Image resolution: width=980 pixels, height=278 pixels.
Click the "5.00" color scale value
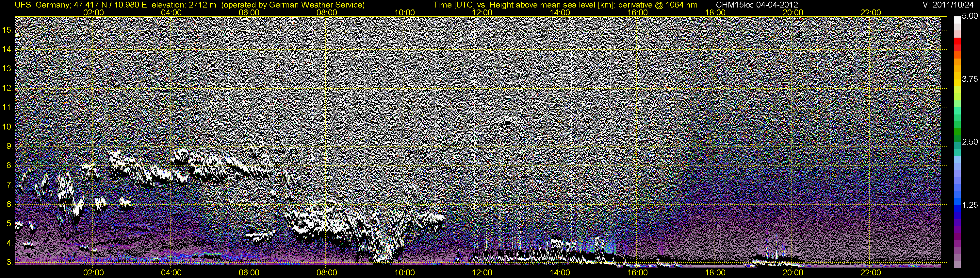(970, 16)
